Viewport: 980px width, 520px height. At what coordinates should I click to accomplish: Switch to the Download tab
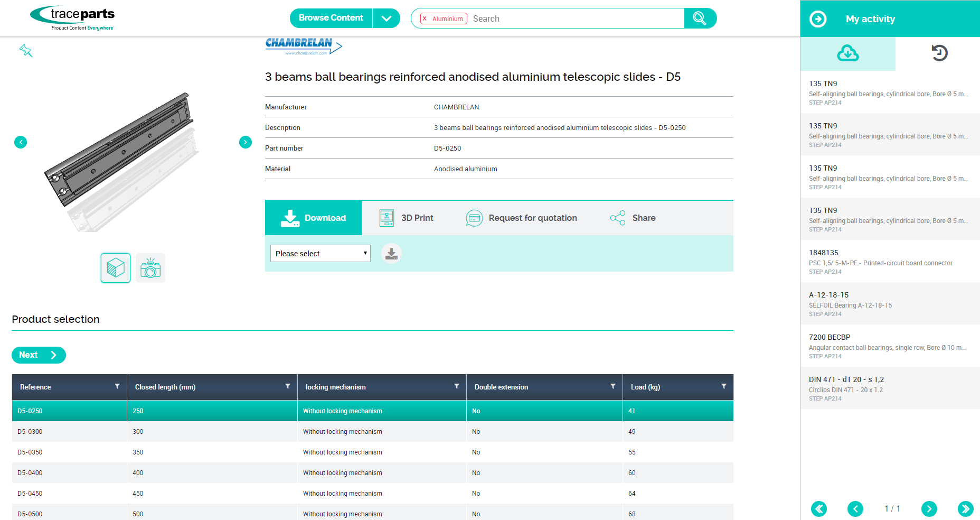[314, 218]
